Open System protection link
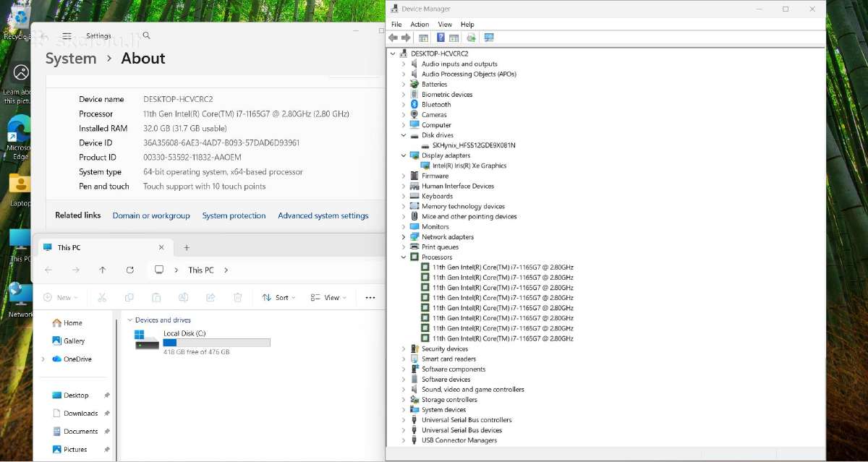 [234, 215]
